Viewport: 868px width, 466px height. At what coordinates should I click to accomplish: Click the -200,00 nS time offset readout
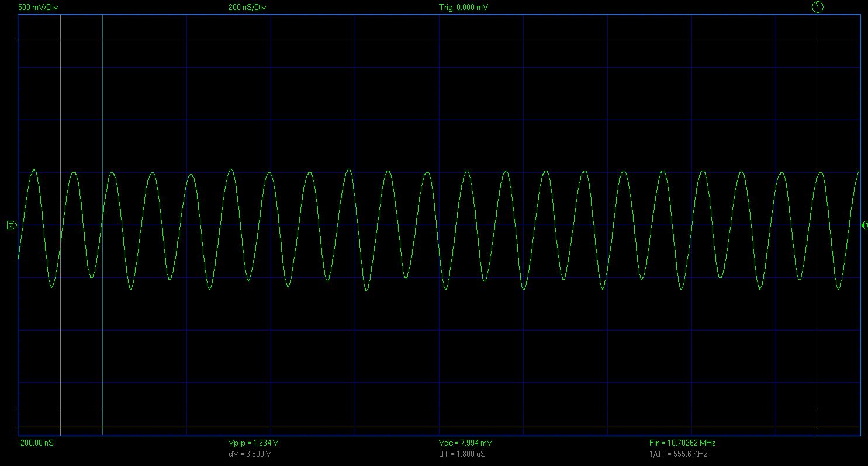point(36,443)
